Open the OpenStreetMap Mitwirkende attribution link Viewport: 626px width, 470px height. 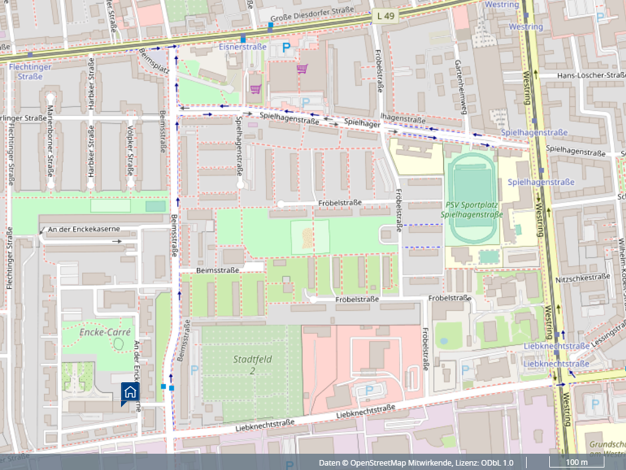(390, 463)
